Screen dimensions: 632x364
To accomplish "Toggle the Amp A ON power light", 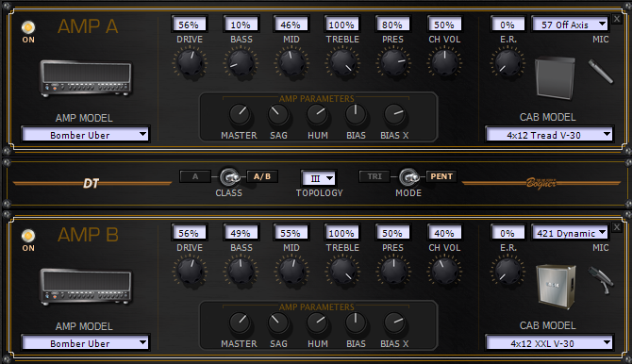I will click(x=28, y=27).
